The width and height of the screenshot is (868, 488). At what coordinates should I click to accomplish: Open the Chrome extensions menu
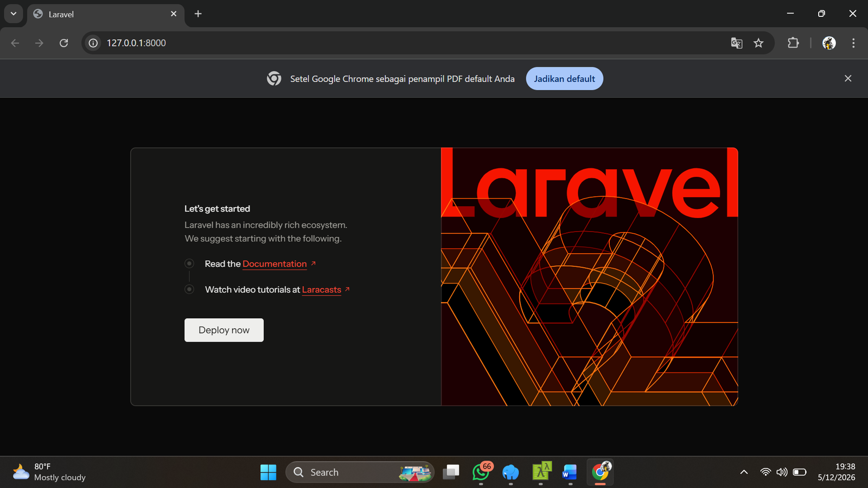[x=793, y=43]
